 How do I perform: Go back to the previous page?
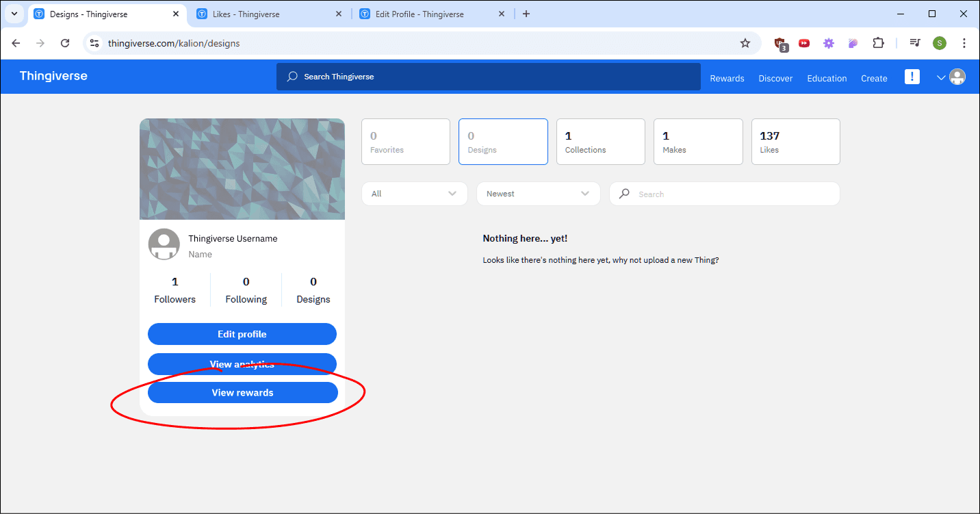16,43
